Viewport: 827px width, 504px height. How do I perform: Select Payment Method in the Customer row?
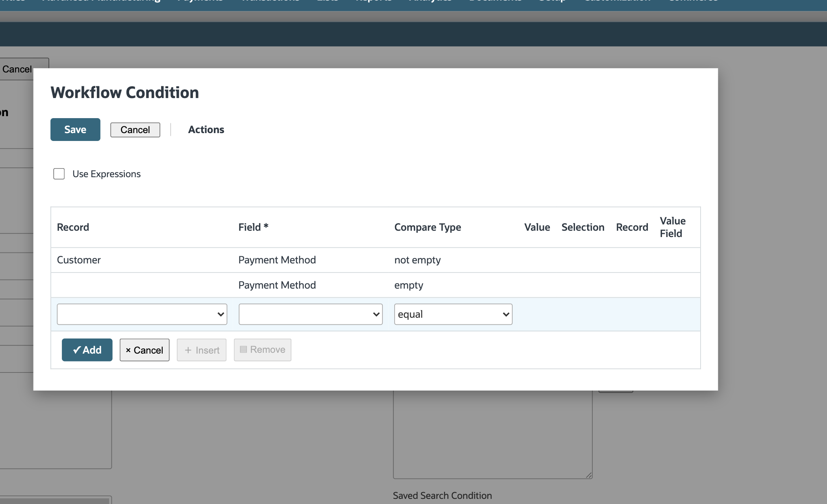click(277, 260)
